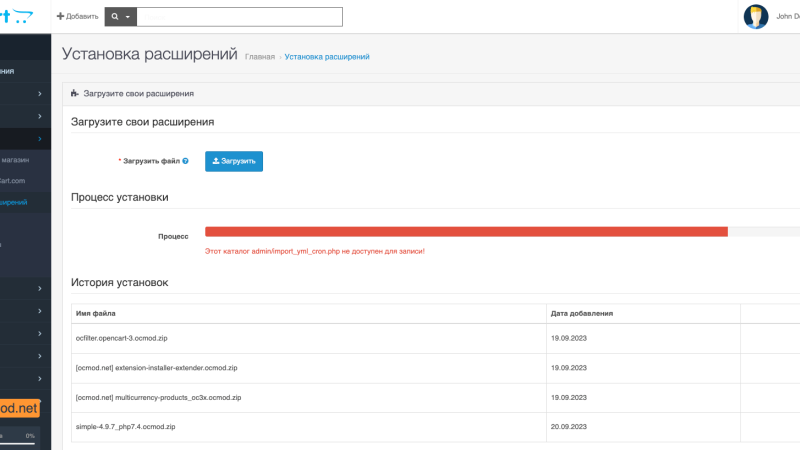This screenshot has height=450, width=800.
Task: Click the OpenCart logo cart icon
Action: click(23, 16)
